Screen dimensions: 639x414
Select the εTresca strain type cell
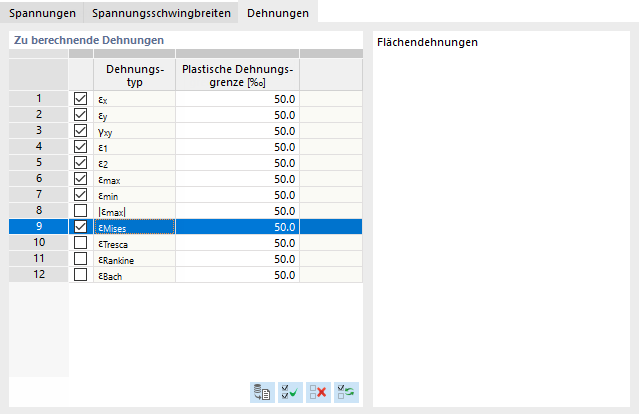134,243
